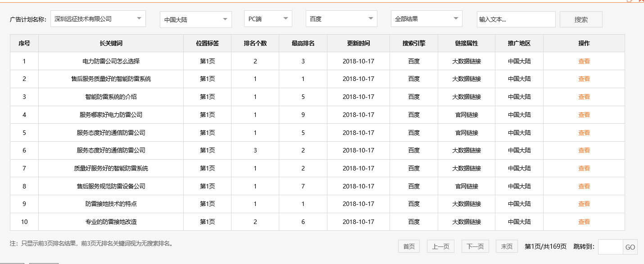The height and width of the screenshot is (264, 644).
Task: Expand the device type selector showing PC端
Action: (268, 18)
